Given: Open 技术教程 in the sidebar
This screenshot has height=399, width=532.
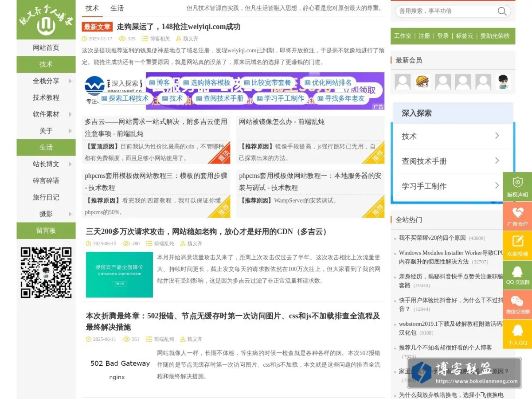Looking at the screenshot, I should pos(46,98).
